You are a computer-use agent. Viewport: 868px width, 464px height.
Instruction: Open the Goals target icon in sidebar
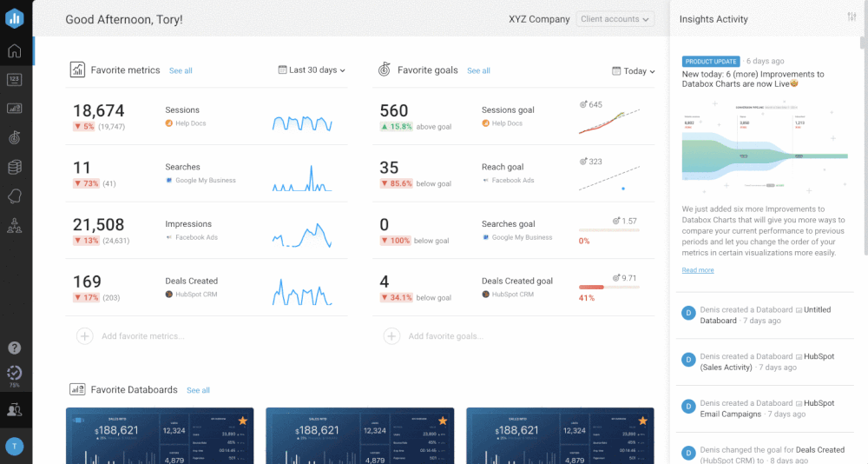pyautogui.click(x=14, y=137)
